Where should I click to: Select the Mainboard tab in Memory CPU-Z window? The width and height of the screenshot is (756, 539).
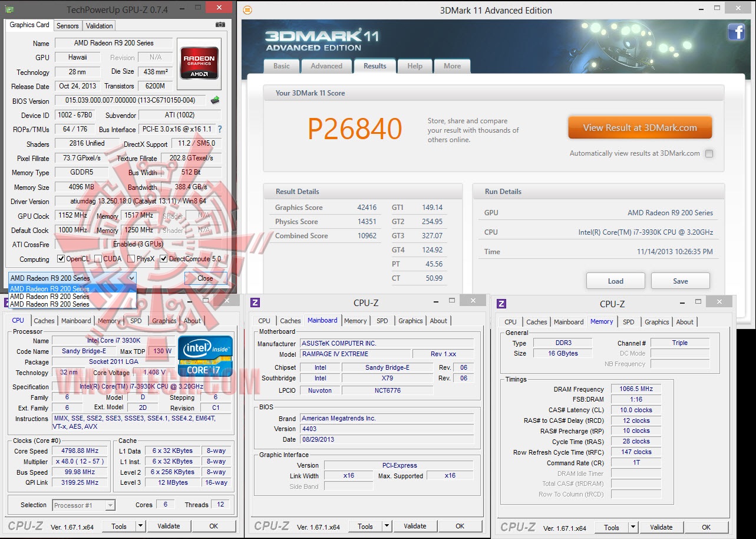[x=569, y=322]
